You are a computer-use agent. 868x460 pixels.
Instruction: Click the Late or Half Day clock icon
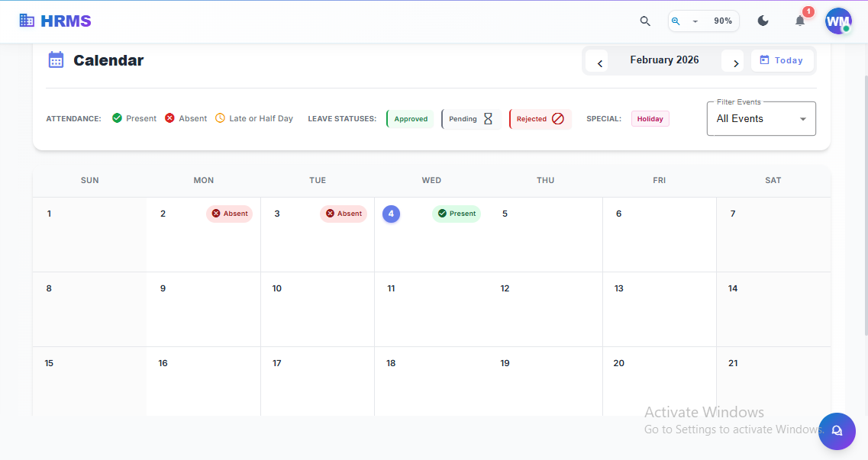coord(220,117)
